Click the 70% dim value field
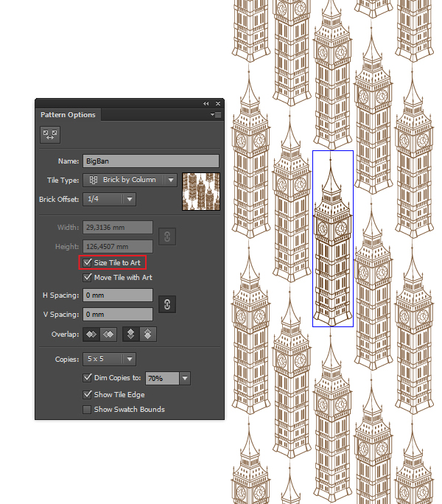442x504 pixels. click(x=162, y=378)
